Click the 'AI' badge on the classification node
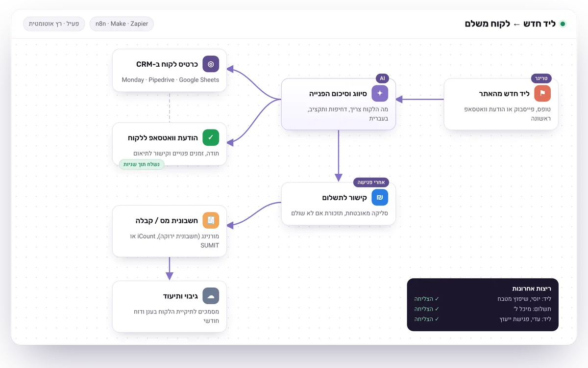588x368 pixels. coord(383,79)
